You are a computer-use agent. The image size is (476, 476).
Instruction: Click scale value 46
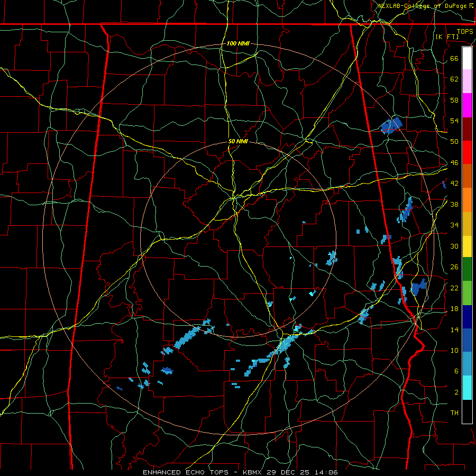pos(454,163)
